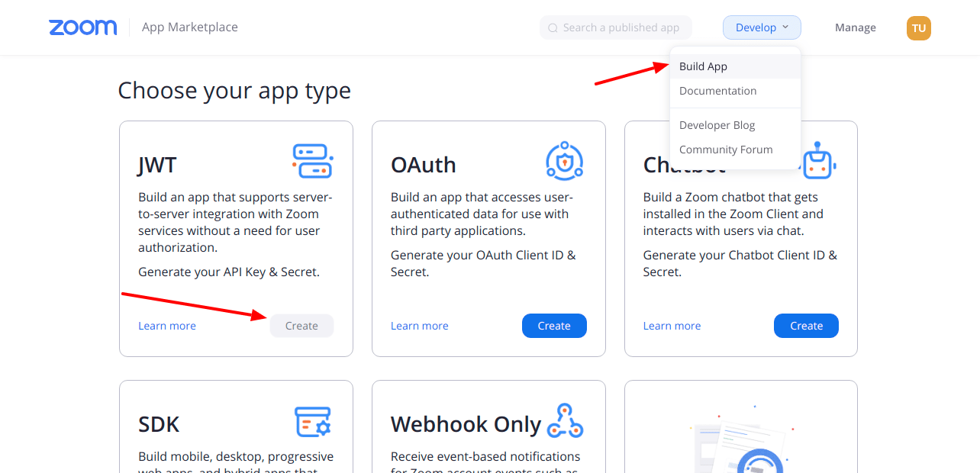The image size is (980, 473).
Task: Click the Chatbot robot icon
Action: pos(817,160)
